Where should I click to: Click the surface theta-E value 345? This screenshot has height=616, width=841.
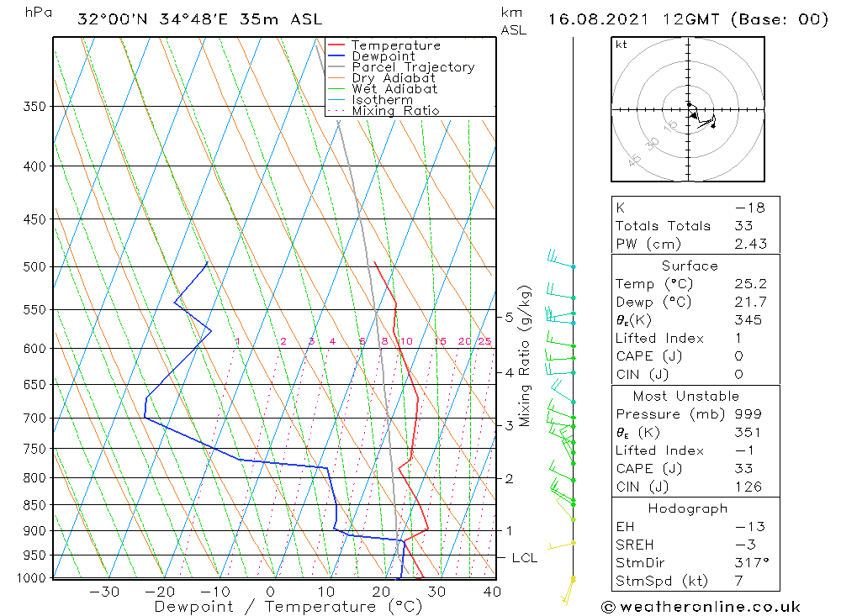point(748,320)
